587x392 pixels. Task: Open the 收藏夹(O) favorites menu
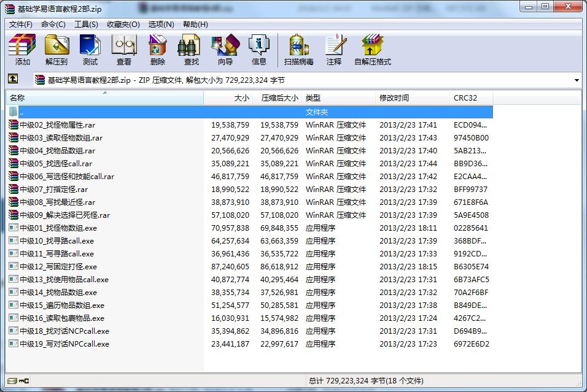(123, 24)
